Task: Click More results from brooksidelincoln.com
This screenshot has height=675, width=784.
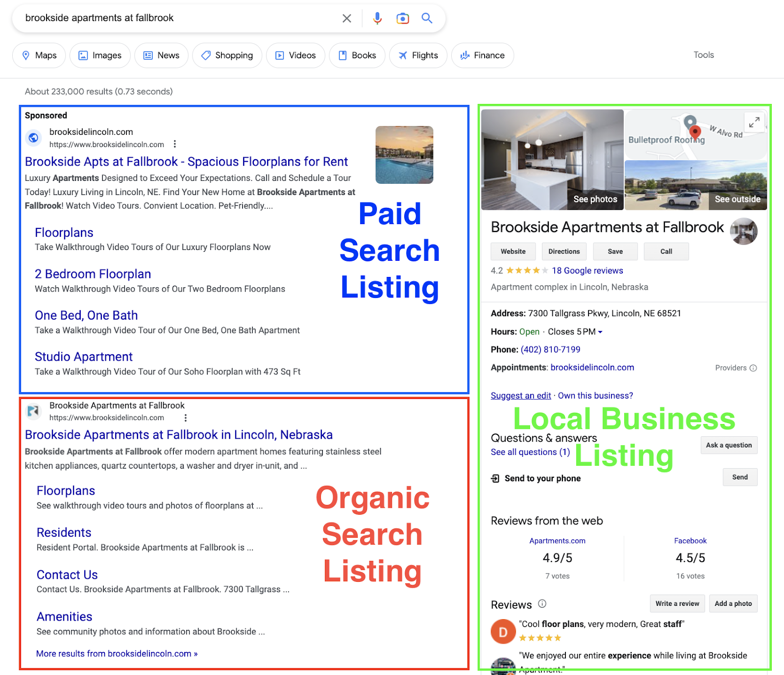Action: coord(117,654)
